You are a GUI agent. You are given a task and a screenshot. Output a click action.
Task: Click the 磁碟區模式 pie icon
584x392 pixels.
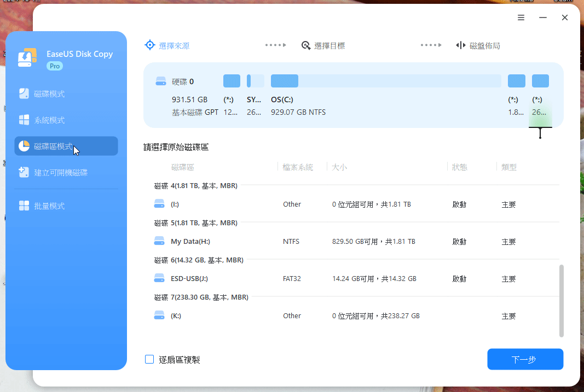(x=24, y=146)
